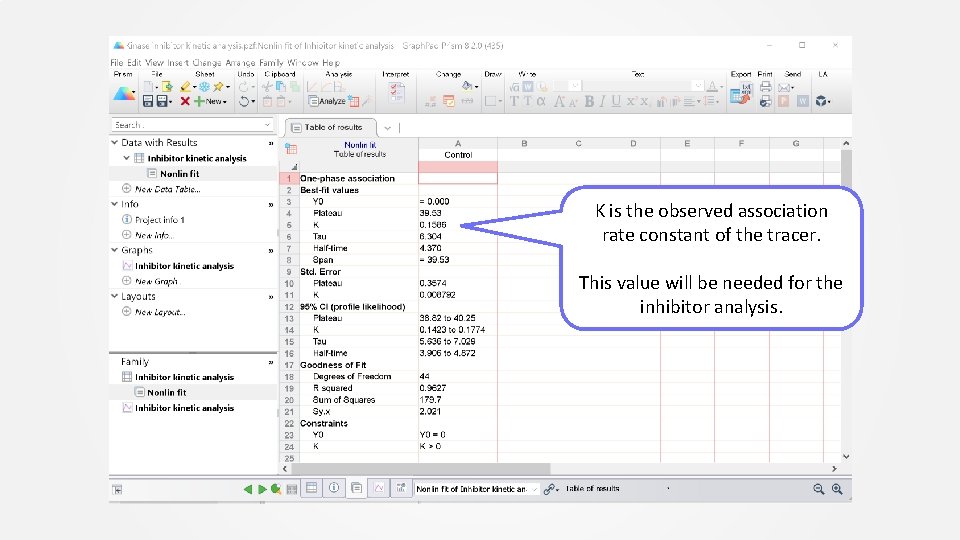960x540 pixels.
Task: Click the link chain icon in status bar
Action: coord(550,489)
